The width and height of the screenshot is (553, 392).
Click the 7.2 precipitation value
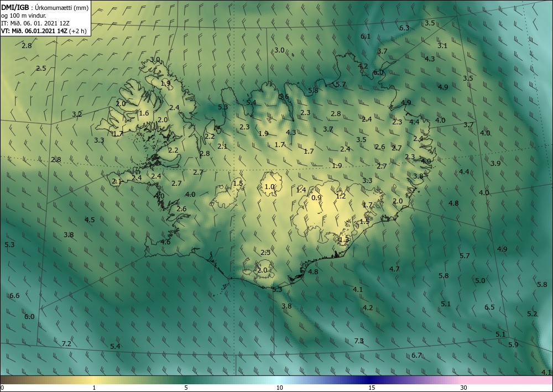[x=66, y=343]
